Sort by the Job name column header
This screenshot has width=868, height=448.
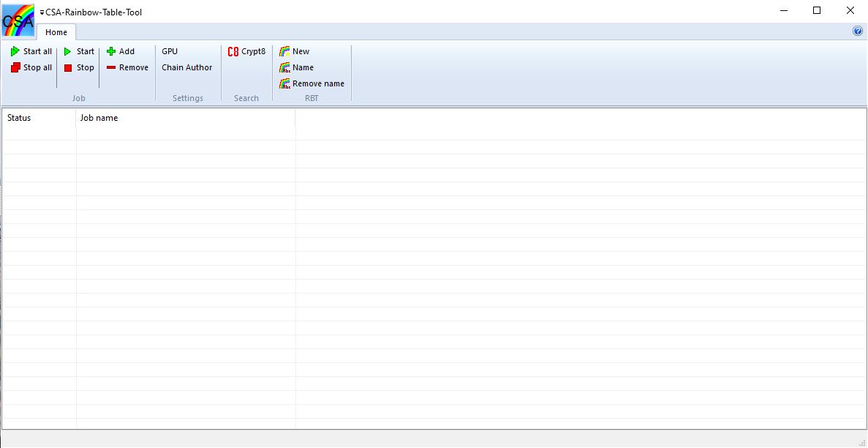pyautogui.click(x=186, y=118)
